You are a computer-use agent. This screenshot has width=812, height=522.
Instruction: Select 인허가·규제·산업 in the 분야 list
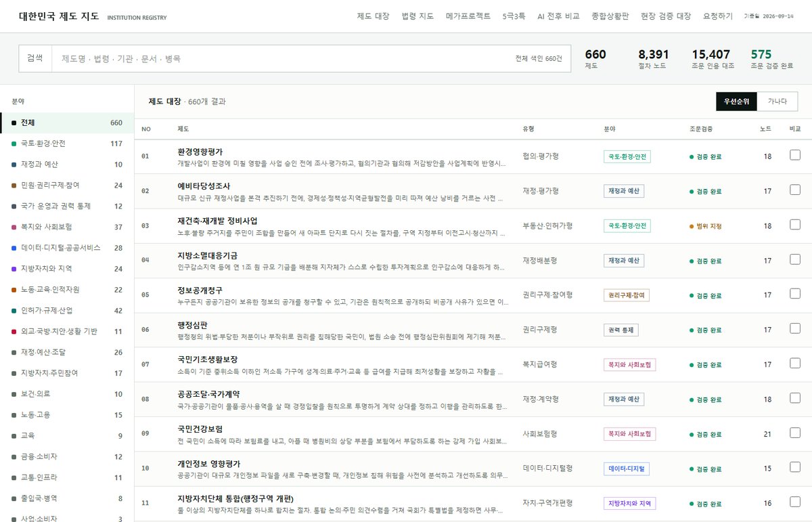point(67,311)
